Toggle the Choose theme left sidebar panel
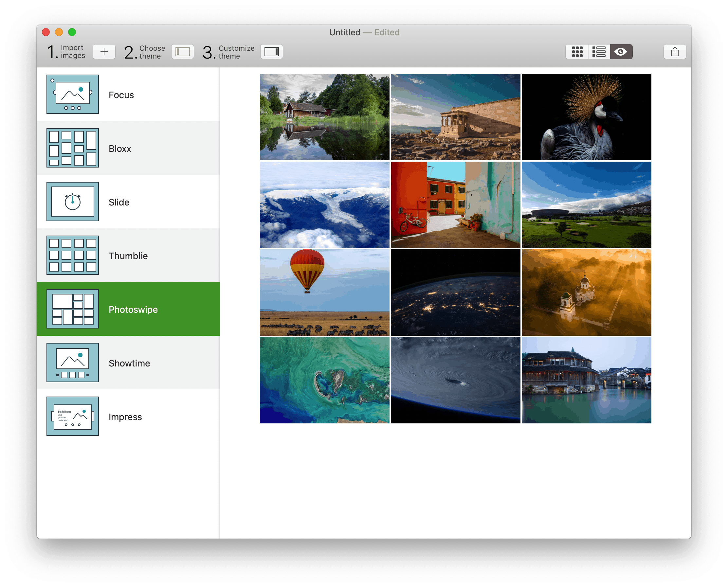The image size is (728, 587). [182, 52]
